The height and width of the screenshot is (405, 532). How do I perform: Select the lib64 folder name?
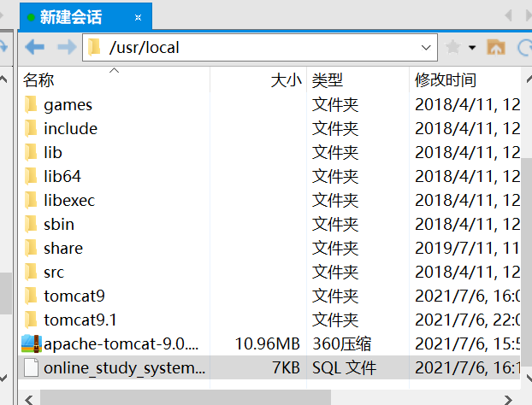pos(62,176)
